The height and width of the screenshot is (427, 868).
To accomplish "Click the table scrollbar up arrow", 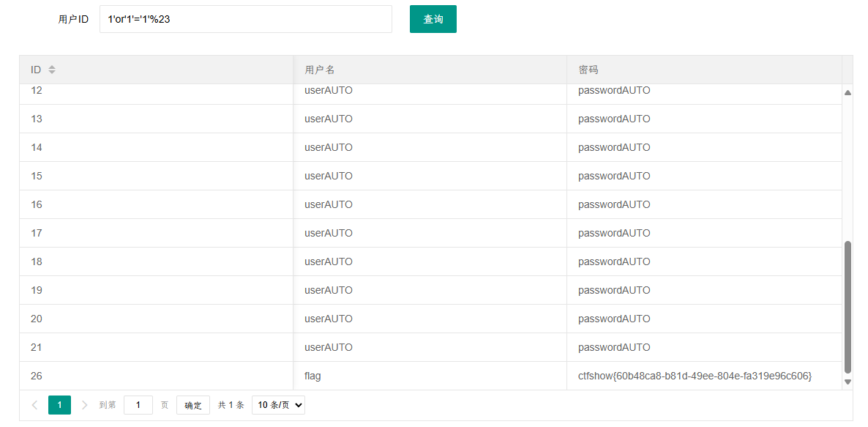I will (848, 92).
